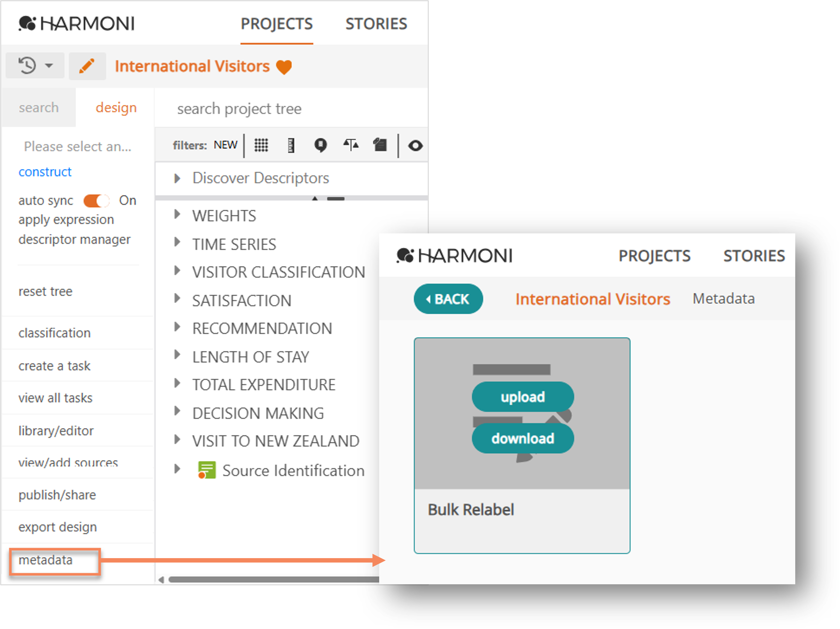Expand the SATISFACTION tree node
Viewport: 840px width, 629px height.
coord(177,299)
